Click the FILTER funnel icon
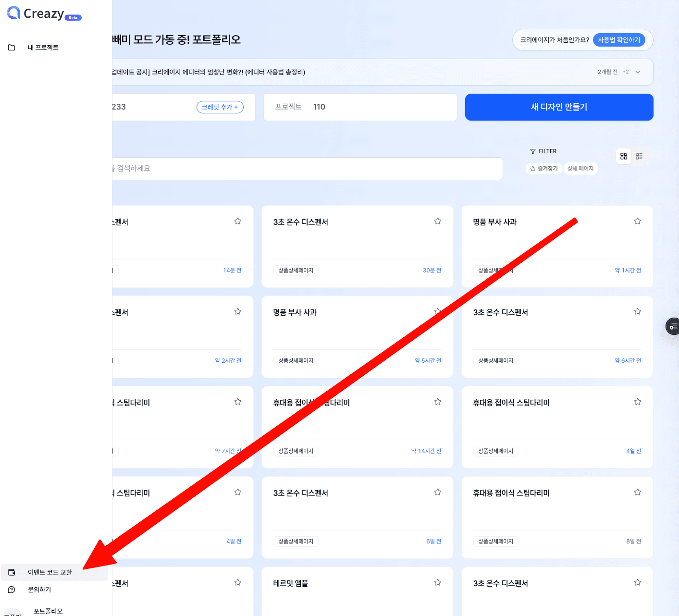679x616 pixels. (x=533, y=151)
